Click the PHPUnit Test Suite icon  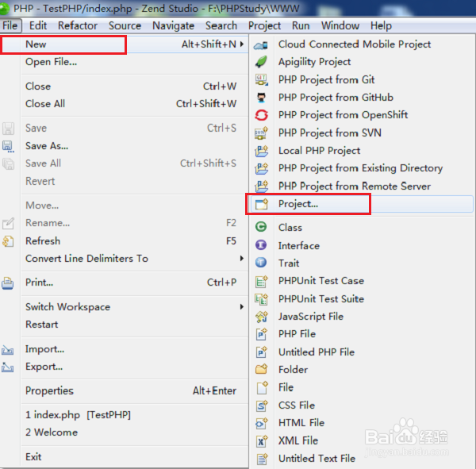point(261,299)
